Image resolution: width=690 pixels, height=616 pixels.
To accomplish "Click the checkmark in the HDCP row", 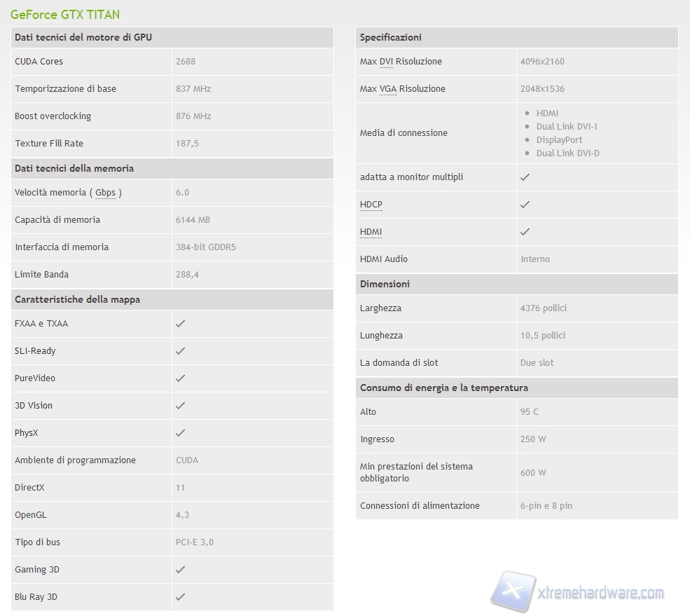I will [525, 205].
